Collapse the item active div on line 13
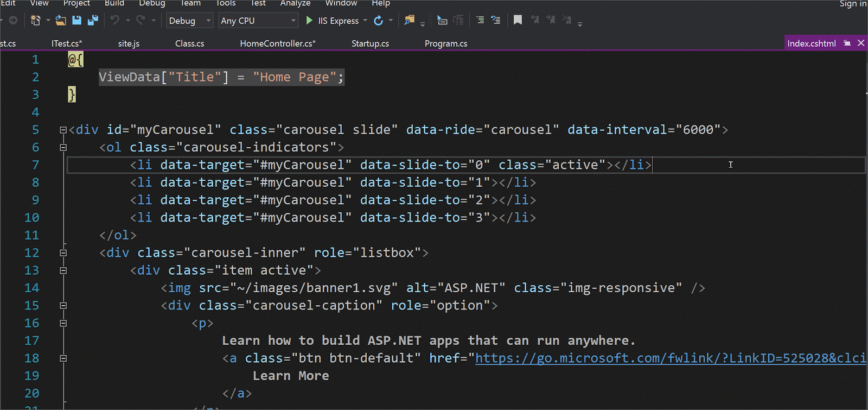This screenshot has width=868, height=410. [x=63, y=270]
